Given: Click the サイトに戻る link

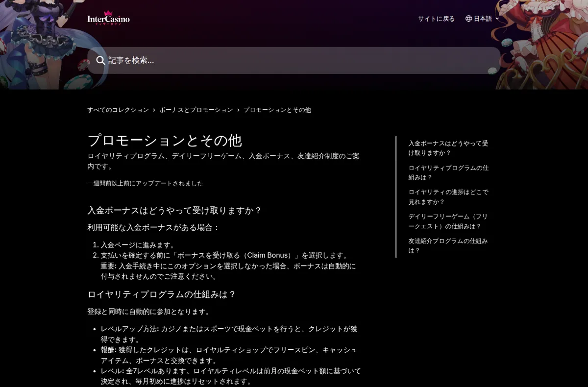Looking at the screenshot, I should 436,19.
